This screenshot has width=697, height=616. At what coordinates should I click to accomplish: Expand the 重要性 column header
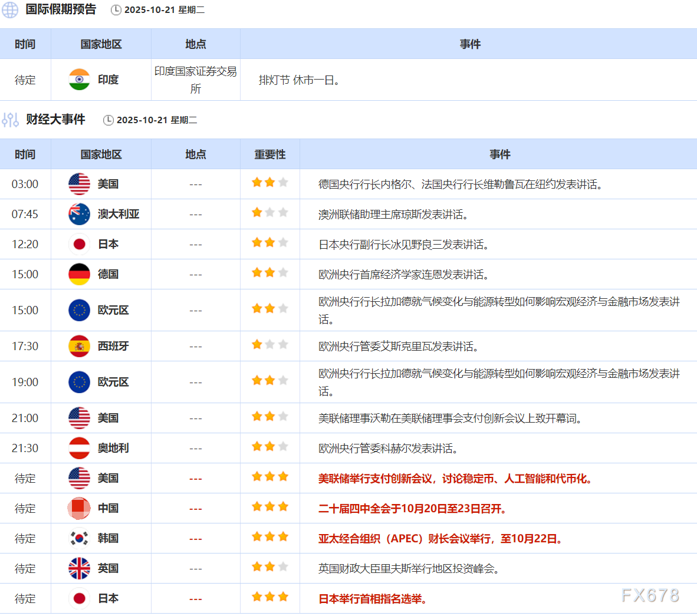[x=269, y=154]
